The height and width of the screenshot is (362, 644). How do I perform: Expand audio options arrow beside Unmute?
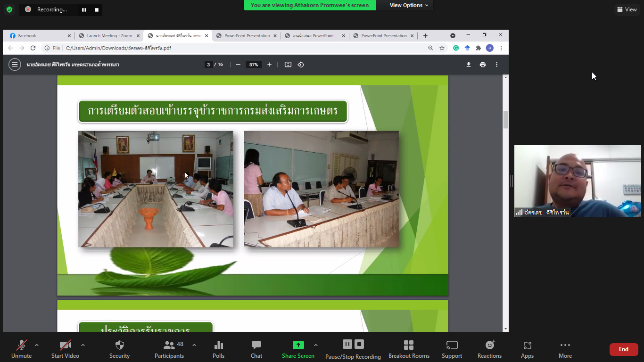37,345
